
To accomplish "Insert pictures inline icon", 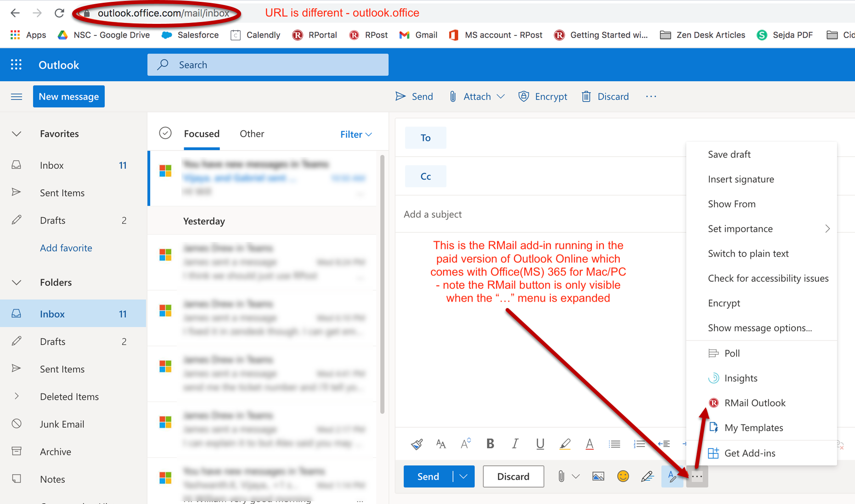I will point(598,476).
